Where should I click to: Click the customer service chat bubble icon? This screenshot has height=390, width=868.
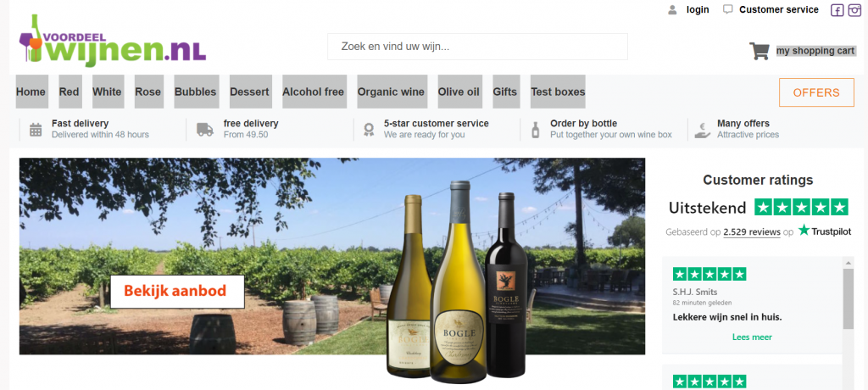coord(728,9)
